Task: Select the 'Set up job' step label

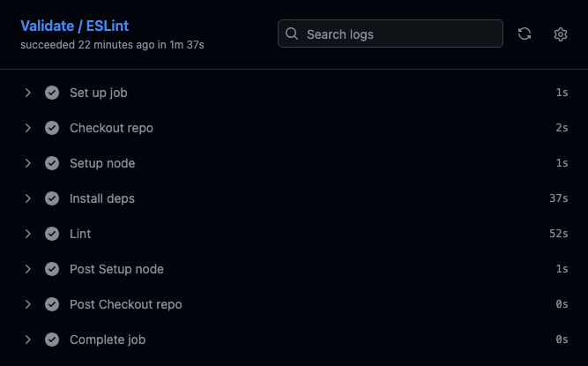Action: click(x=98, y=93)
